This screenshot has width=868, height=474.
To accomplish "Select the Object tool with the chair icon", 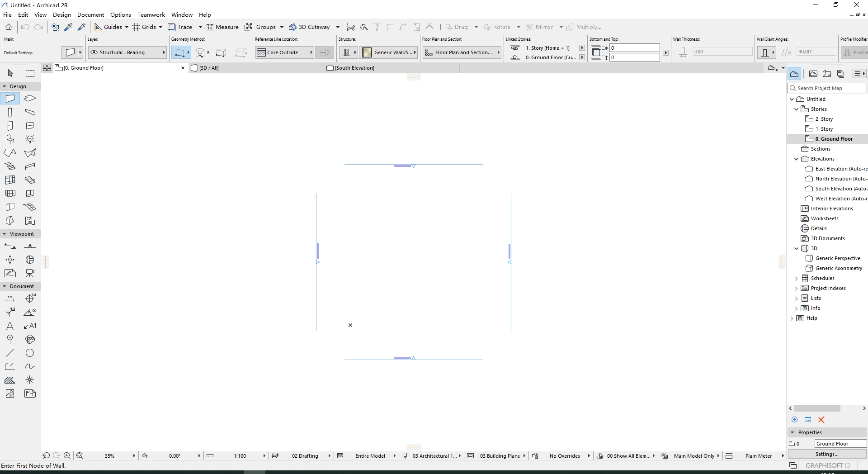I will pyautogui.click(x=10, y=139).
